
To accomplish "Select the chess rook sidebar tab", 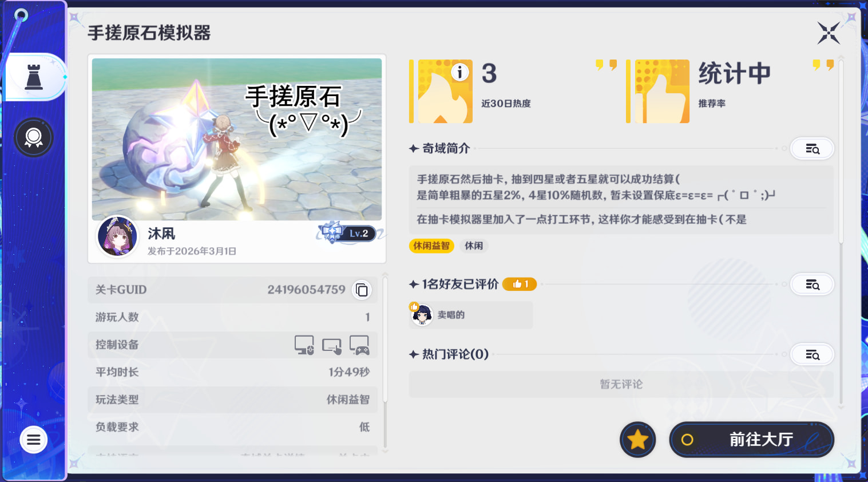I will click(x=34, y=77).
